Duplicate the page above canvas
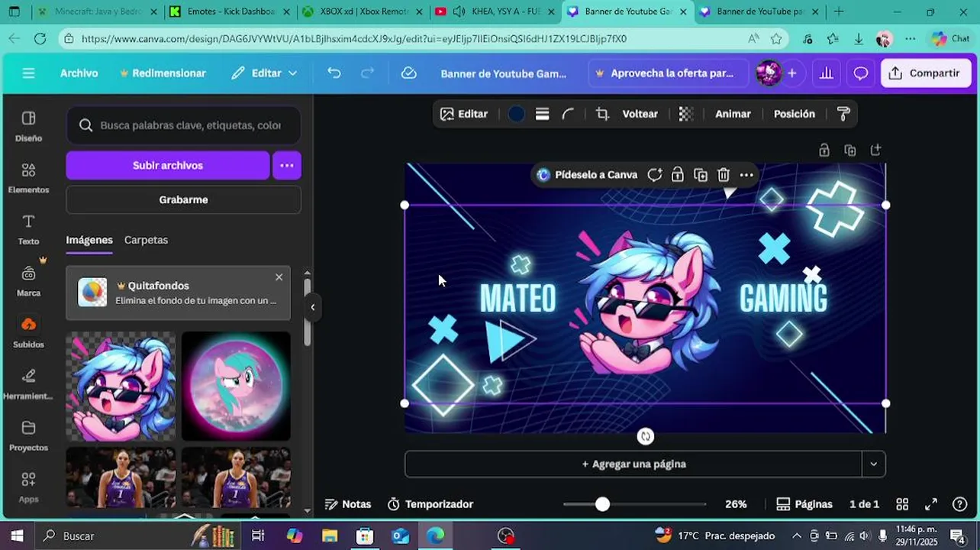The image size is (980, 550). tap(849, 150)
